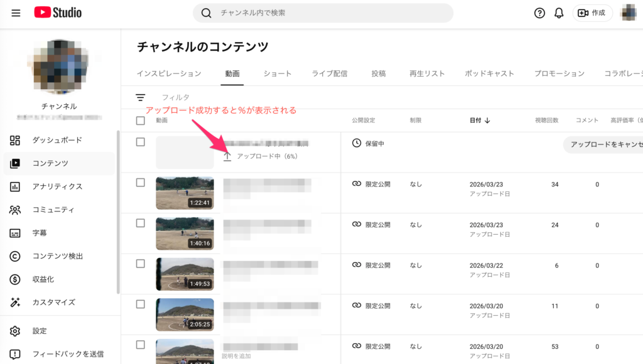Open the account avatar menu
This screenshot has height=364, width=643.
(629, 13)
